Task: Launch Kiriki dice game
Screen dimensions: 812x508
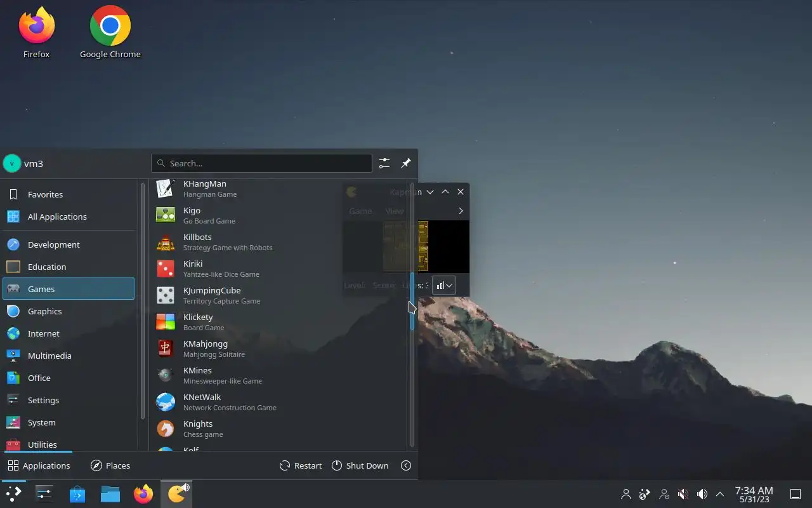Action: coord(278,269)
